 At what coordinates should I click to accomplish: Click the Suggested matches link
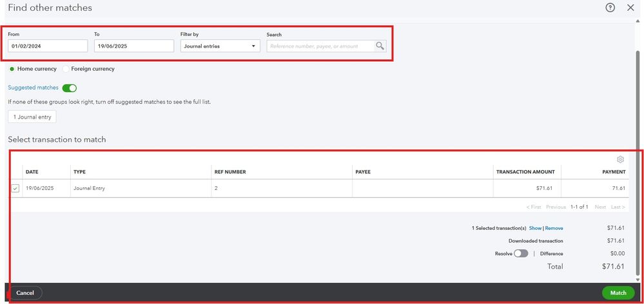34,88
